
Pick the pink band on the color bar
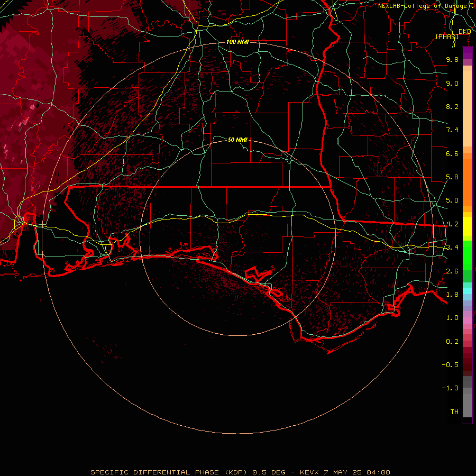pyautogui.click(x=467, y=321)
